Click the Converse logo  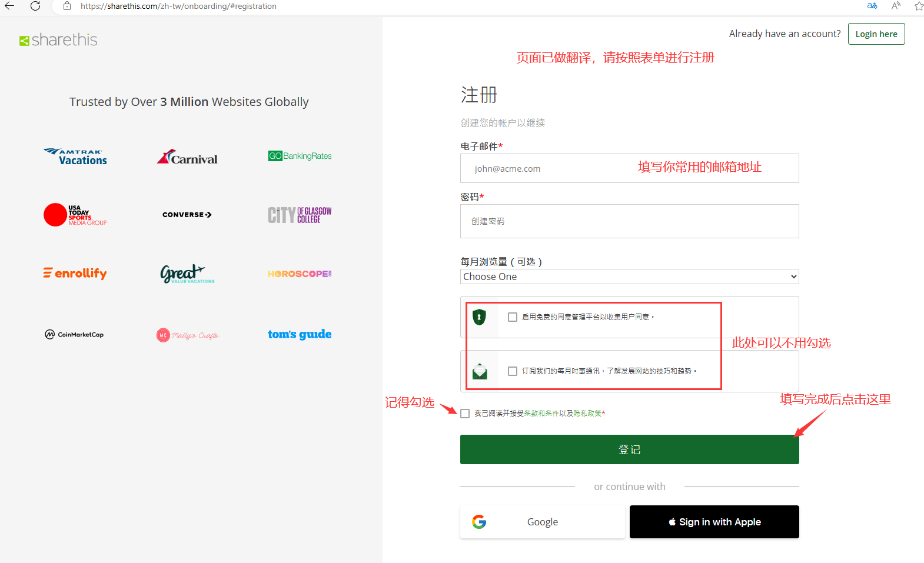click(x=187, y=215)
